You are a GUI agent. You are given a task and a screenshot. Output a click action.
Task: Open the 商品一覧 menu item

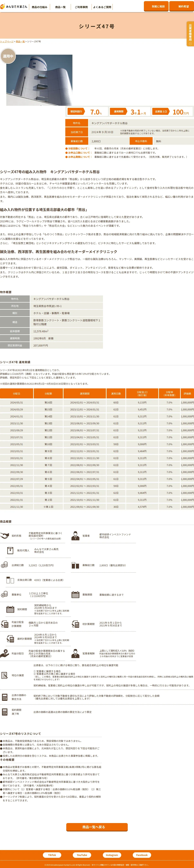pos(60,7)
